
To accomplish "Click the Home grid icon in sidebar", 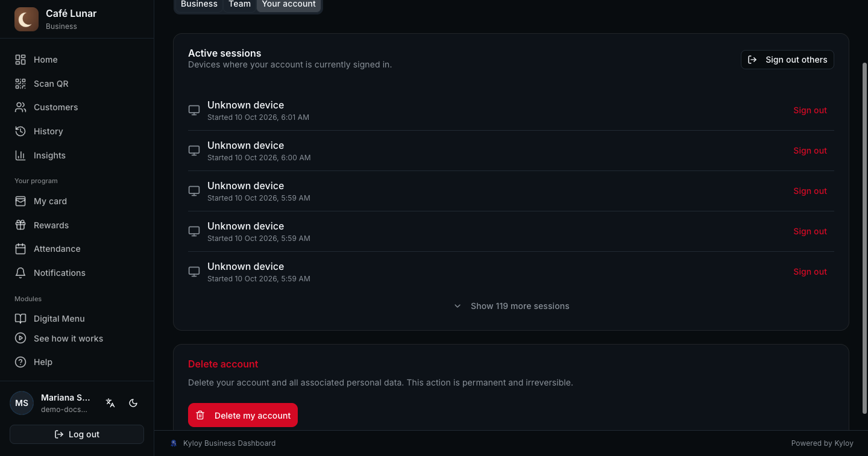I will click(20, 60).
